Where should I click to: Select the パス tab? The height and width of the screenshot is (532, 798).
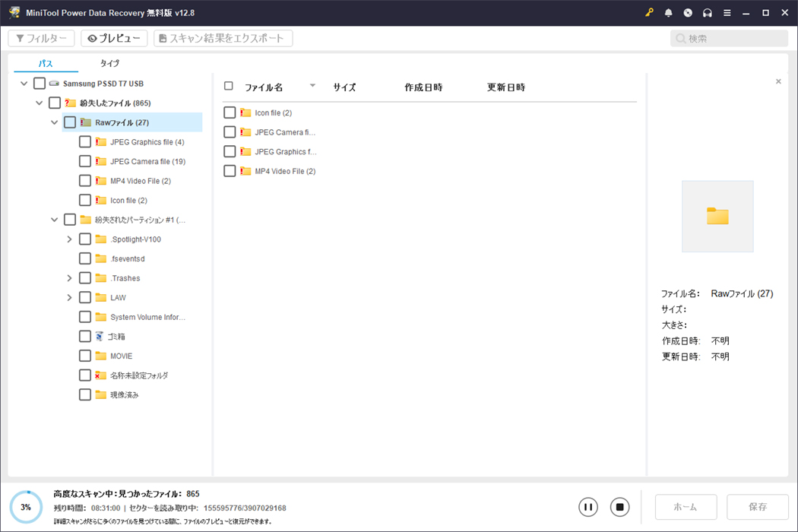click(x=44, y=63)
